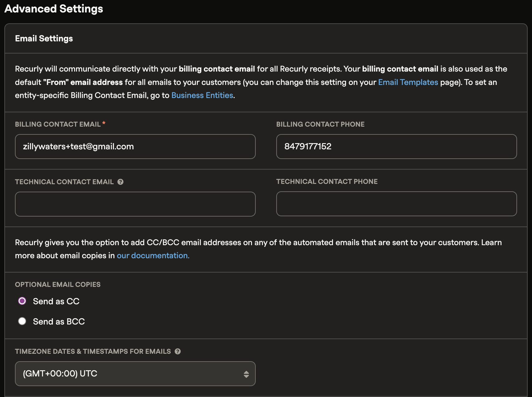Click the up-down arrows on timezone selector

pyautogui.click(x=246, y=374)
